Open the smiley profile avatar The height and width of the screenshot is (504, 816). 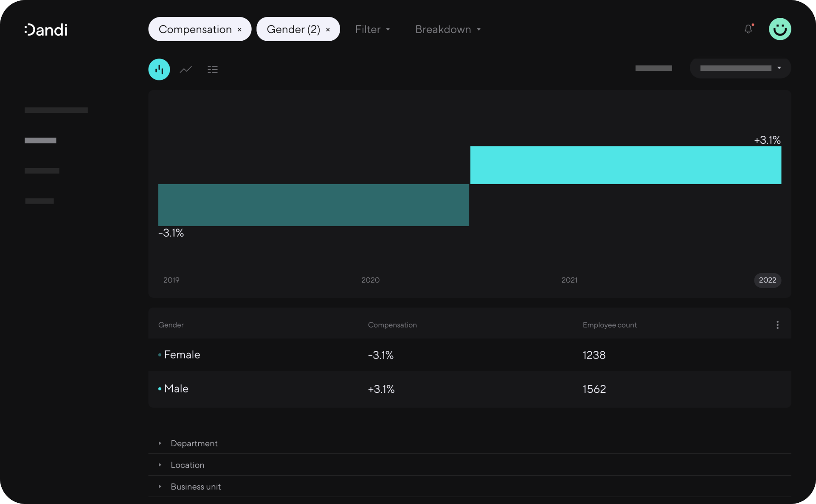click(780, 29)
